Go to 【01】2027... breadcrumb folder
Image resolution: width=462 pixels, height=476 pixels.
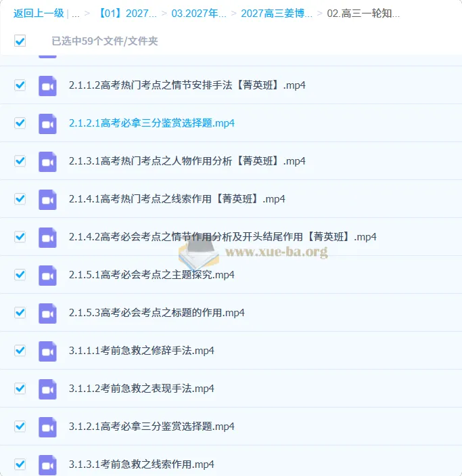click(x=127, y=14)
